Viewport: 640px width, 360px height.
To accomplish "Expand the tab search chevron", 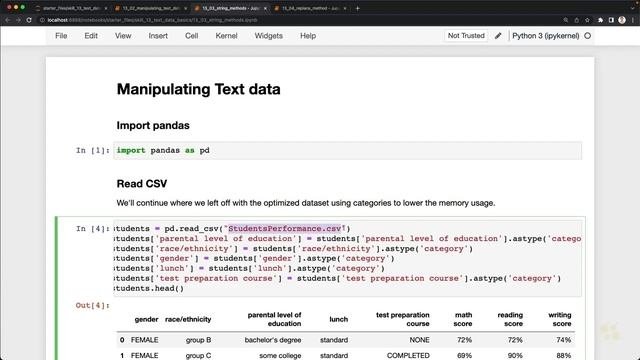I will coord(633,8).
